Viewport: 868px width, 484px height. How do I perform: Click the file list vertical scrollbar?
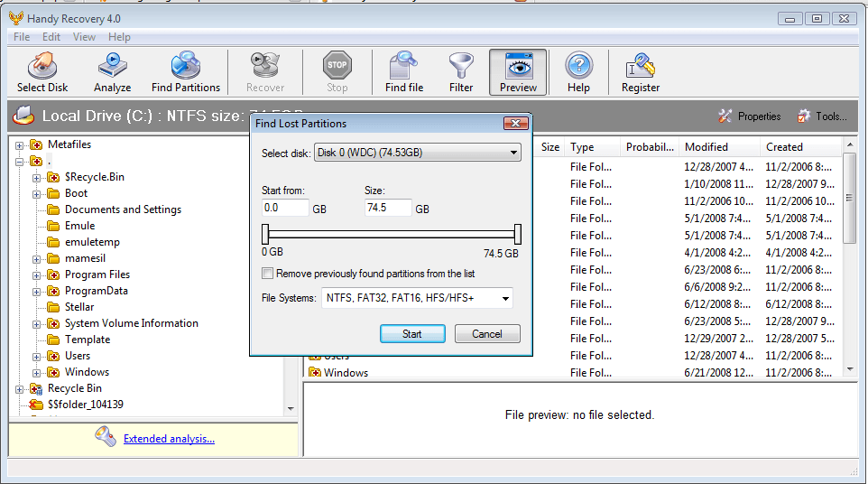click(x=850, y=257)
